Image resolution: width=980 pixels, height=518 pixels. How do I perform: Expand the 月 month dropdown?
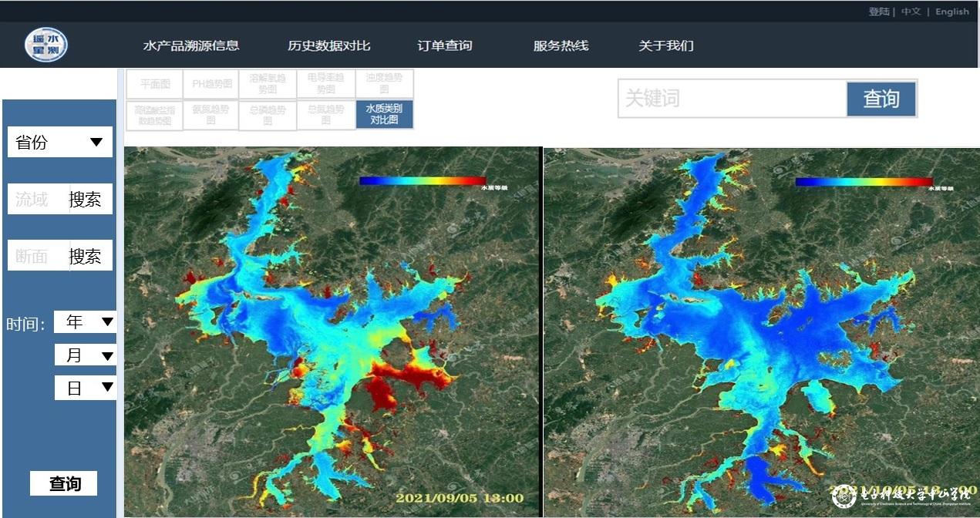(x=85, y=355)
